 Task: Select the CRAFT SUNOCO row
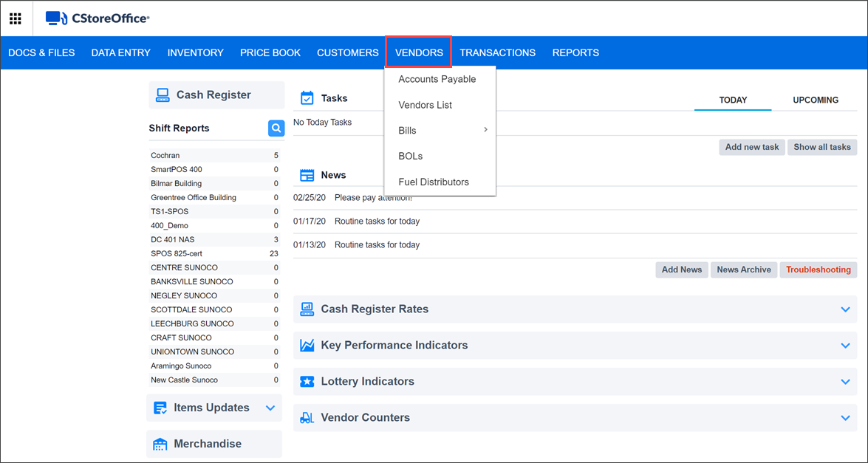[x=215, y=338]
